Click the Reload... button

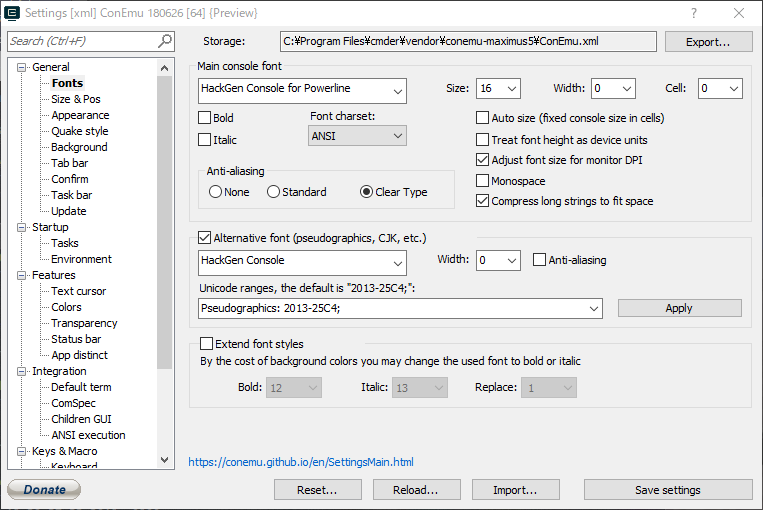417,490
